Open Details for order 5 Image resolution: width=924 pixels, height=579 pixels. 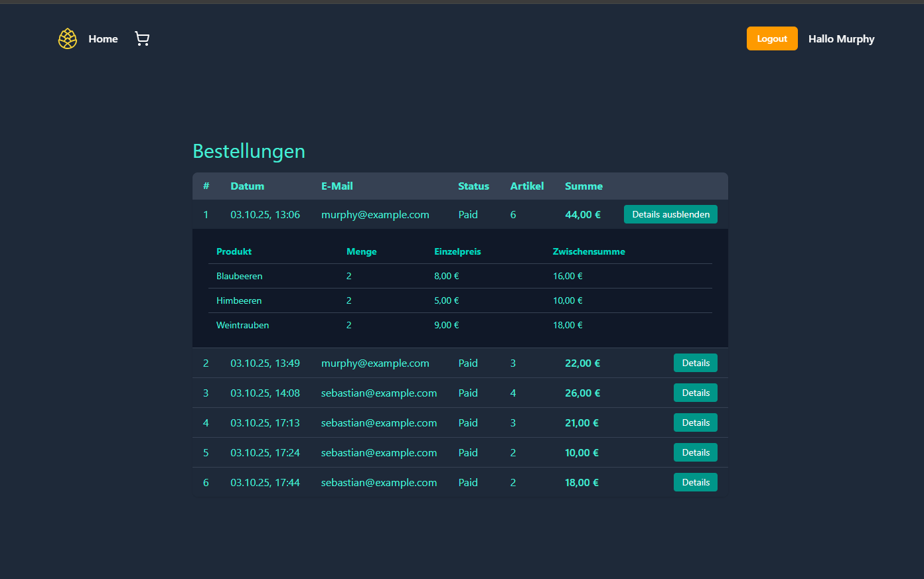(695, 452)
